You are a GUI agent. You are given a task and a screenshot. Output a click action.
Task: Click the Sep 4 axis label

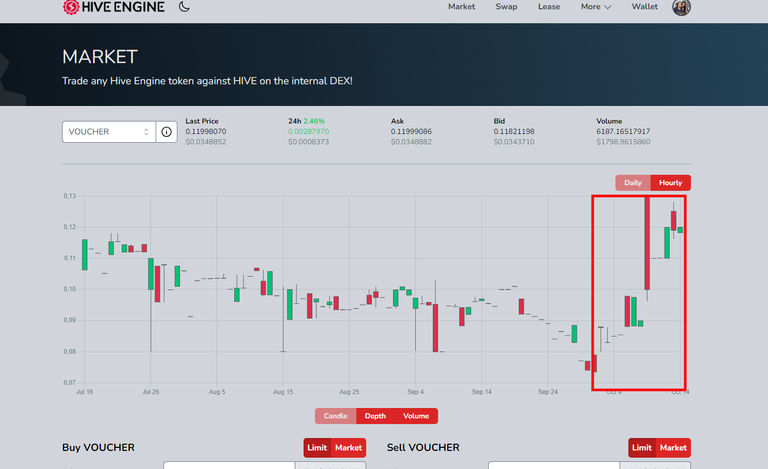pos(415,392)
